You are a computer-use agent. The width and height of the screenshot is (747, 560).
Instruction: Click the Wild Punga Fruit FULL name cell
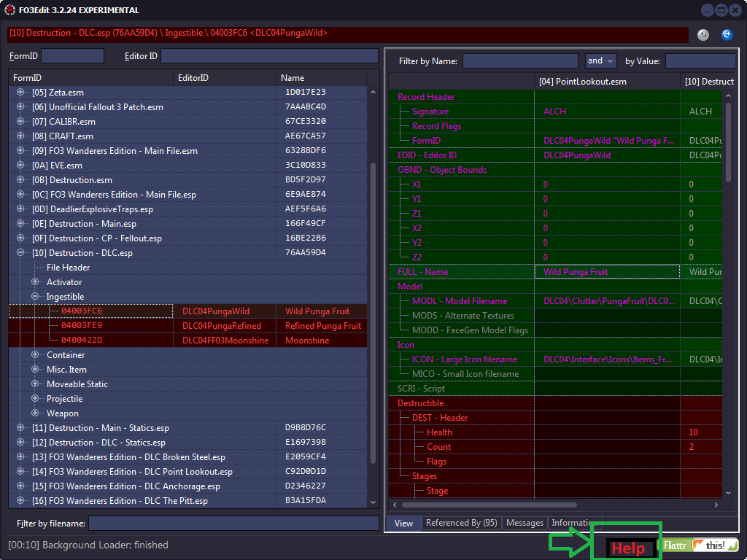click(x=607, y=271)
